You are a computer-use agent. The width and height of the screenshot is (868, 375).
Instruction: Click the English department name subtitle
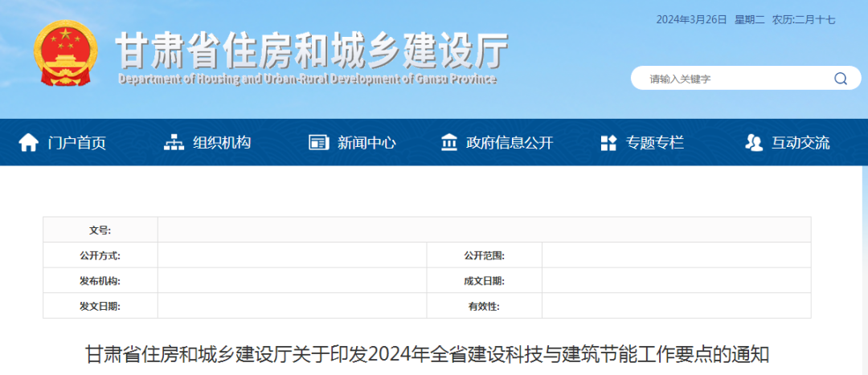tap(307, 79)
